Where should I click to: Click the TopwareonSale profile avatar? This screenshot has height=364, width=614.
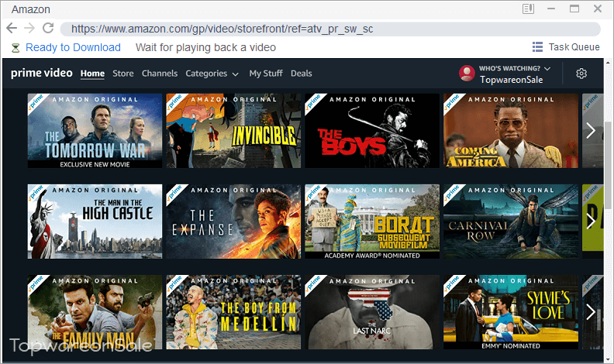(467, 73)
